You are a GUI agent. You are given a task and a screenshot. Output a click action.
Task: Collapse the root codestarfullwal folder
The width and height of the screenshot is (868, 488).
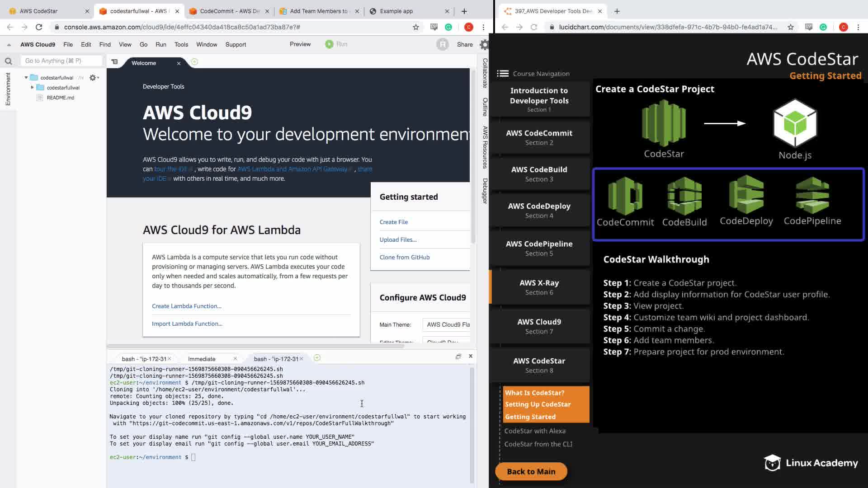pyautogui.click(x=26, y=78)
